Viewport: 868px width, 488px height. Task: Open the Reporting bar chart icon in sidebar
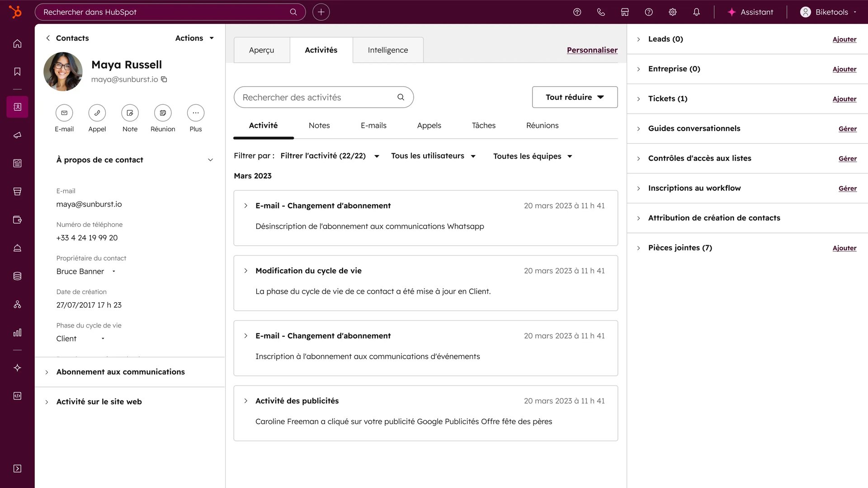coord(17,333)
